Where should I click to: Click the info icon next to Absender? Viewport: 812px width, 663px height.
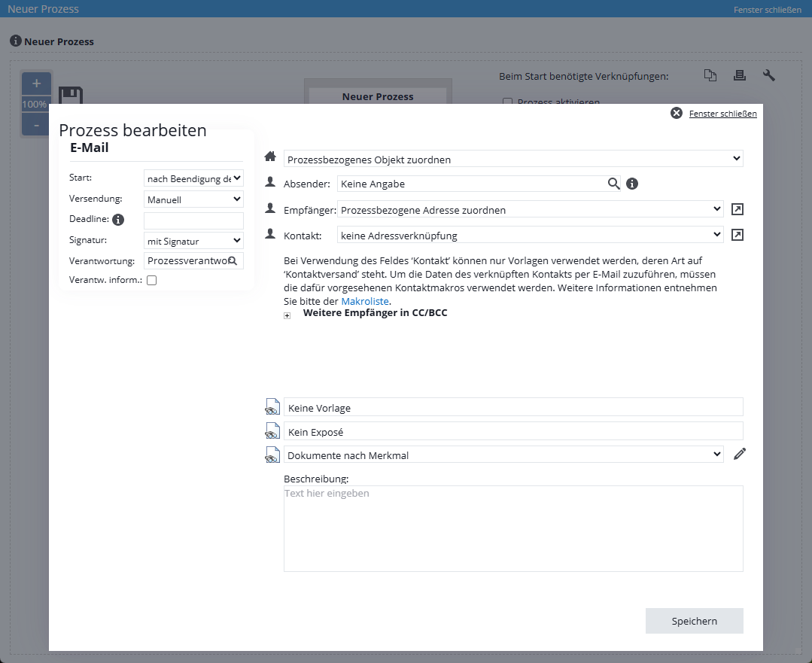click(632, 184)
